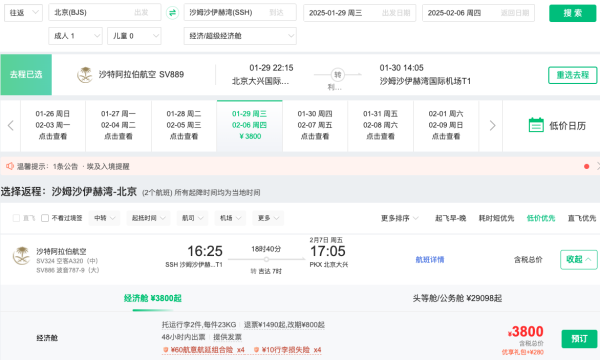Sort by 耗时短优先

coord(496,218)
